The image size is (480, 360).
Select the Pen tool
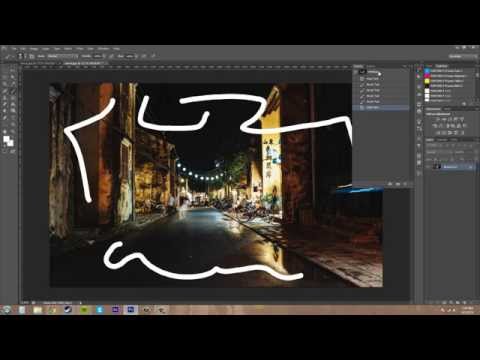pos(6,118)
